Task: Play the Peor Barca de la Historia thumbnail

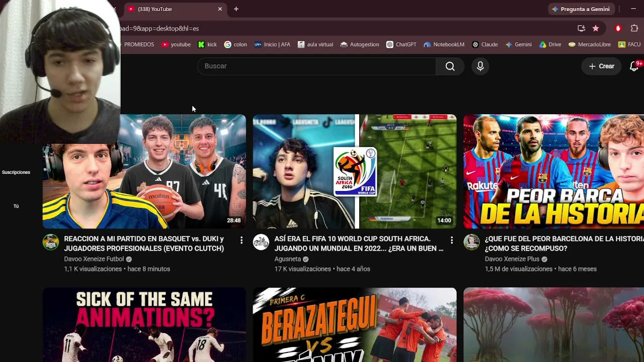Action: point(553,171)
